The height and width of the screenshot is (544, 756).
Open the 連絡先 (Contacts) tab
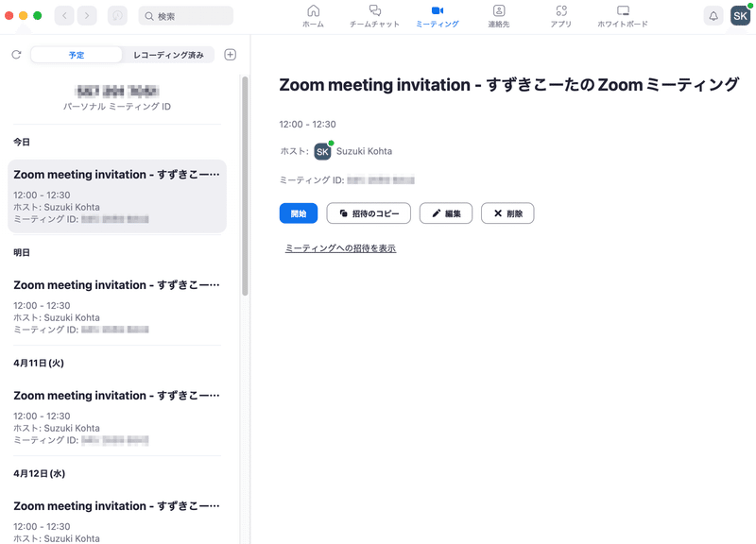499,16
